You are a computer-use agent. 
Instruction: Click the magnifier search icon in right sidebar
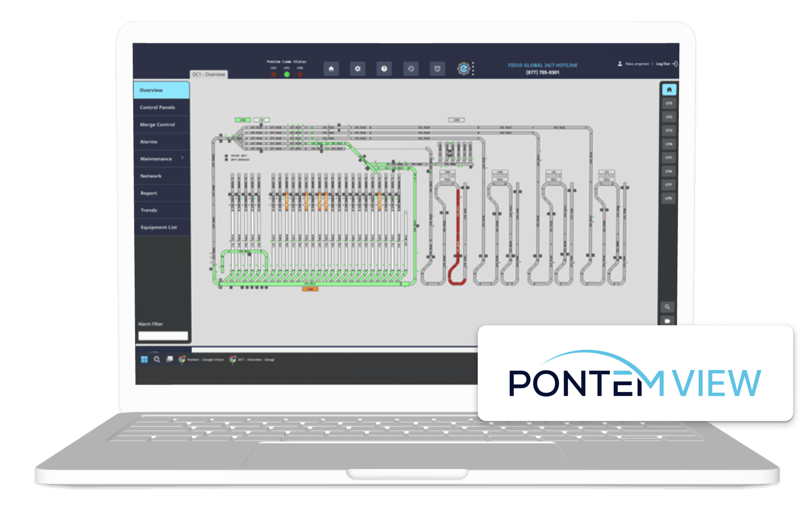[667, 307]
